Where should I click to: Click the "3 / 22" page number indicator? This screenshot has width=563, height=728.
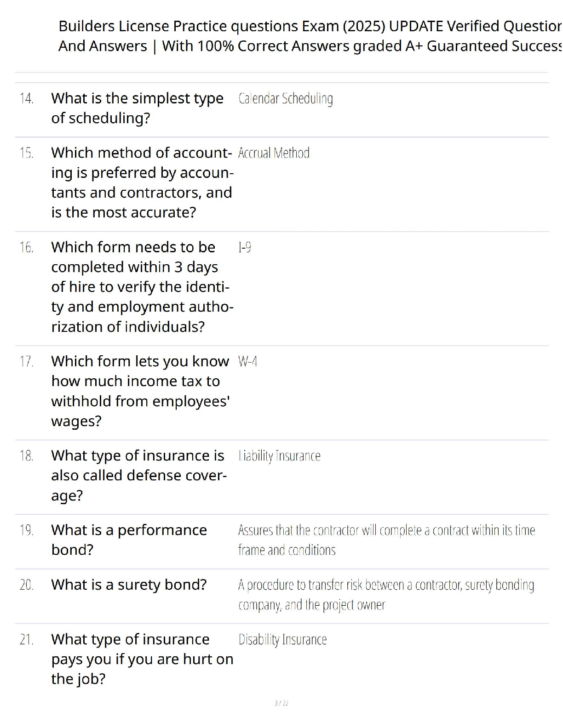pyautogui.click(x=281, y=703)
